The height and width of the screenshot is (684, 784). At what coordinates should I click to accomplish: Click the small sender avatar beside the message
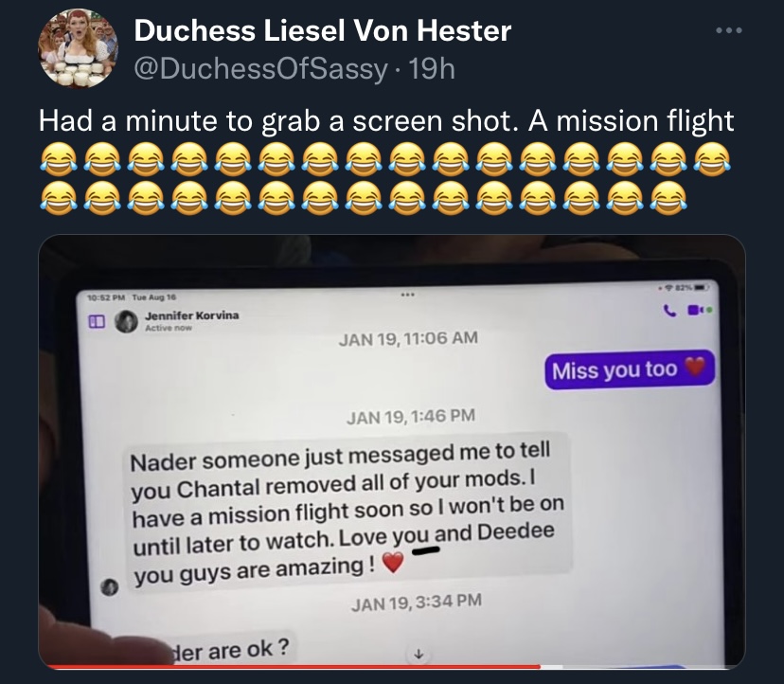tap(110, 586)
